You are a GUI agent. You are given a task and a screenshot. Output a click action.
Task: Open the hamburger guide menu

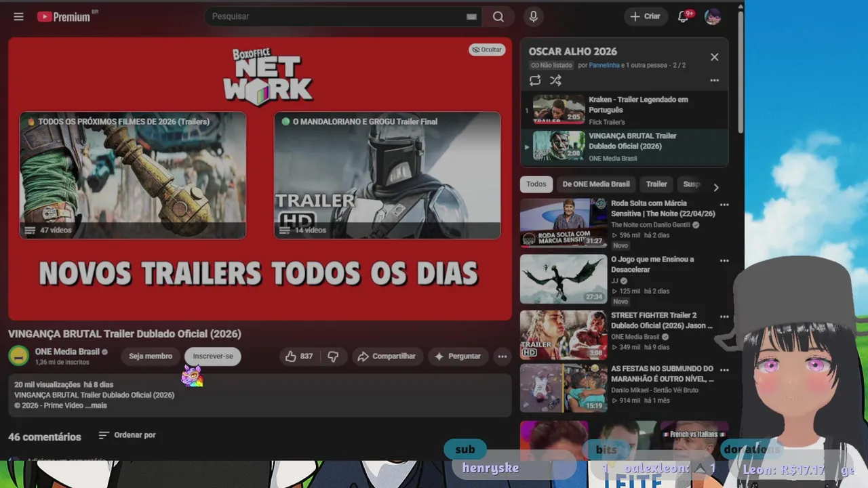18,16
